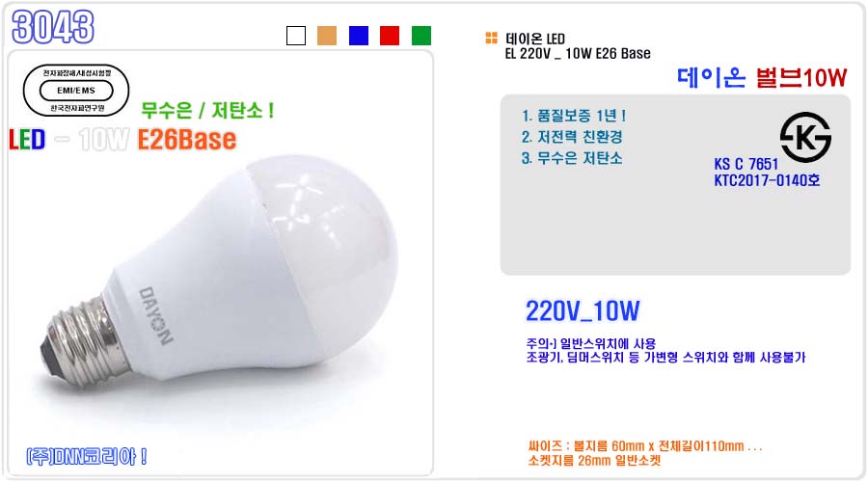
Task: Click the DAYON logo on the bulb
Action: point(155,315)
